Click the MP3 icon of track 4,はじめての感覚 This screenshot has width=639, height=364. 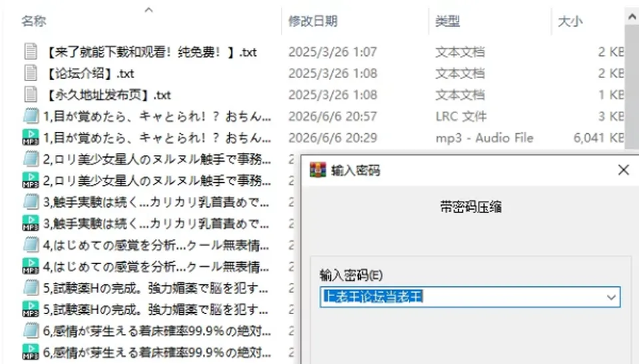click(x=31, y=267)
